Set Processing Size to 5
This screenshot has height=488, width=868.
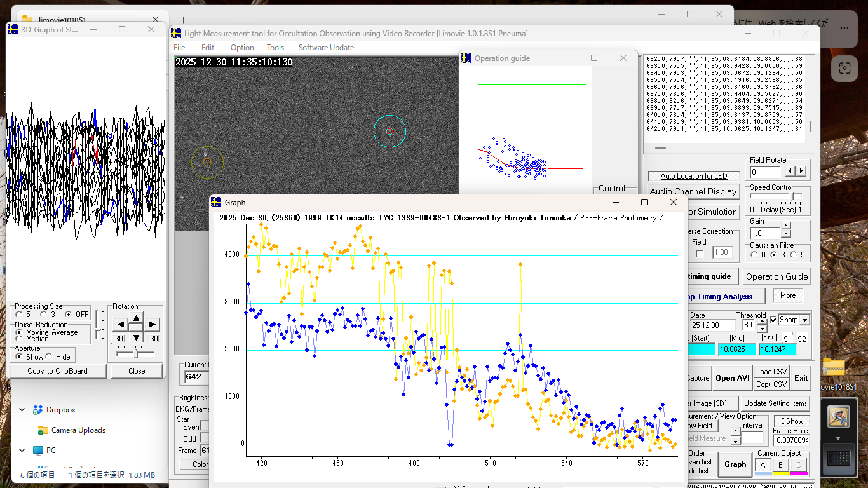[19, 314]
